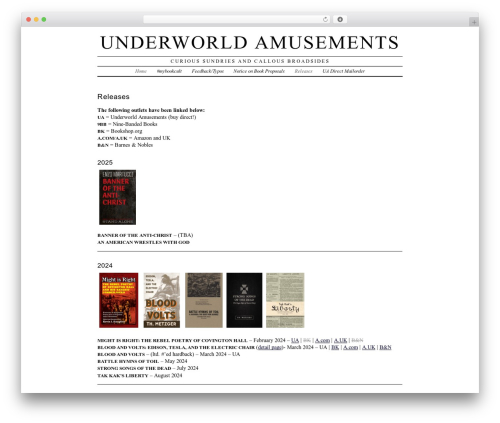This screenshot has height=423, width=500.
Task: Reload the page with the refresh icon
Action: (325, 19)
